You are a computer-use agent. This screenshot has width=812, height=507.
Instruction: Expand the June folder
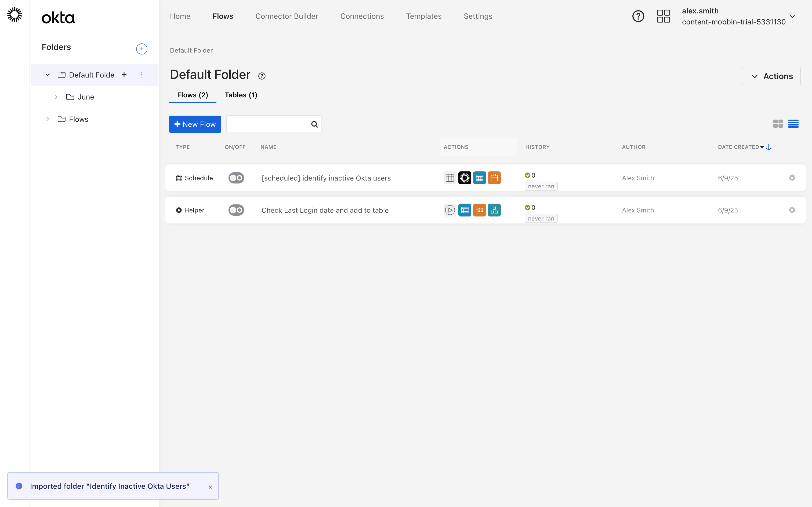[56, 97]
